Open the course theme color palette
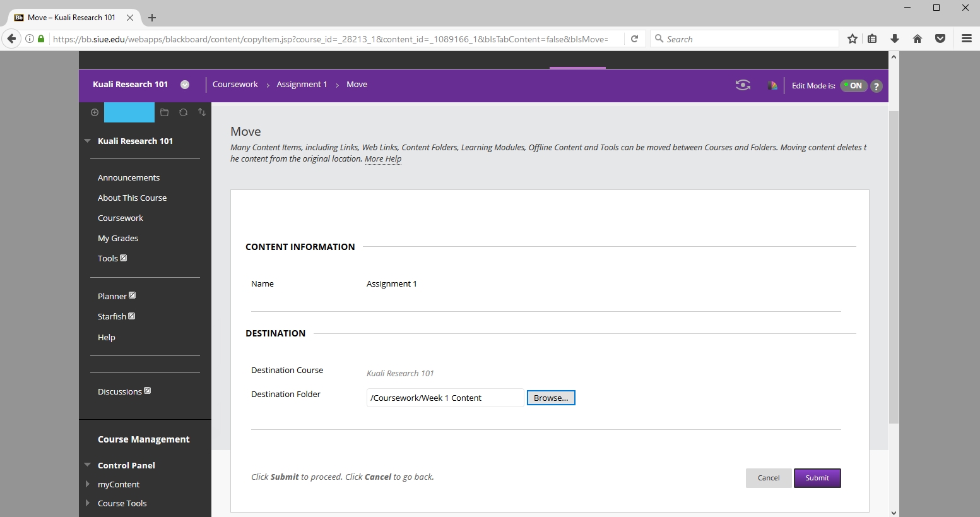Screen dimensions: 980x517 (x=772, y=85)
